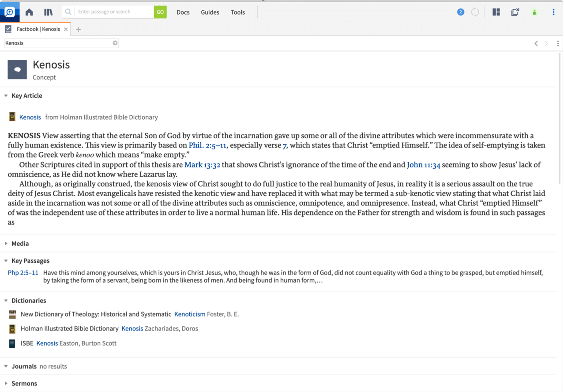Open the Phil. 2:5–11 reference link

[x=207, y=145]
